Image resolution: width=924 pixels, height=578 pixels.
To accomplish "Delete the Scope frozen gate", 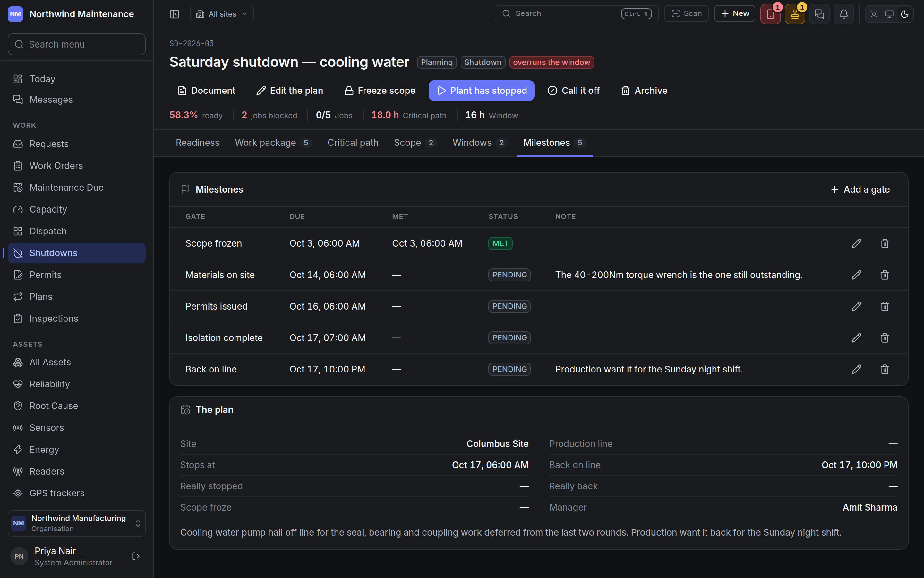I will 885,243.
